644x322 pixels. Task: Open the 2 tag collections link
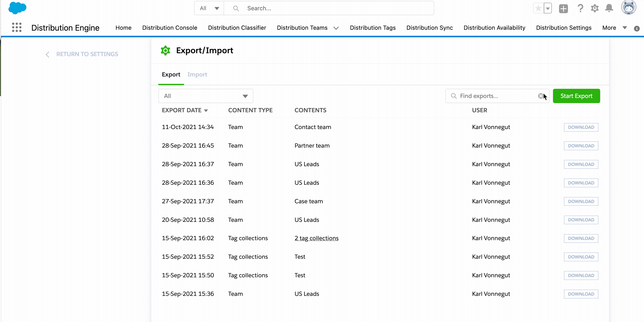[x=316, y=238]
